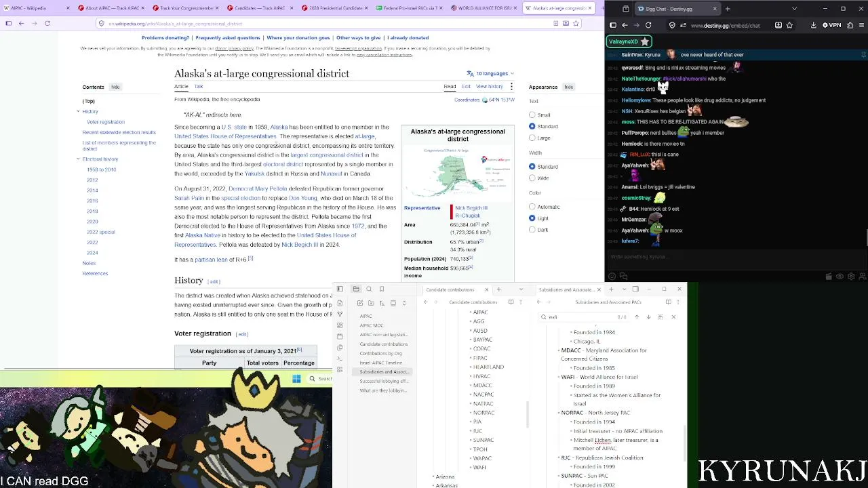Open the DGG chat emote picker

(x=612, y=277)
